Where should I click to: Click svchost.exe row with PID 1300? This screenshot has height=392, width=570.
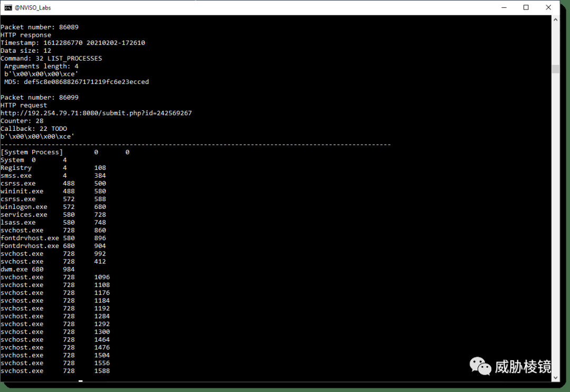[55, 332]
